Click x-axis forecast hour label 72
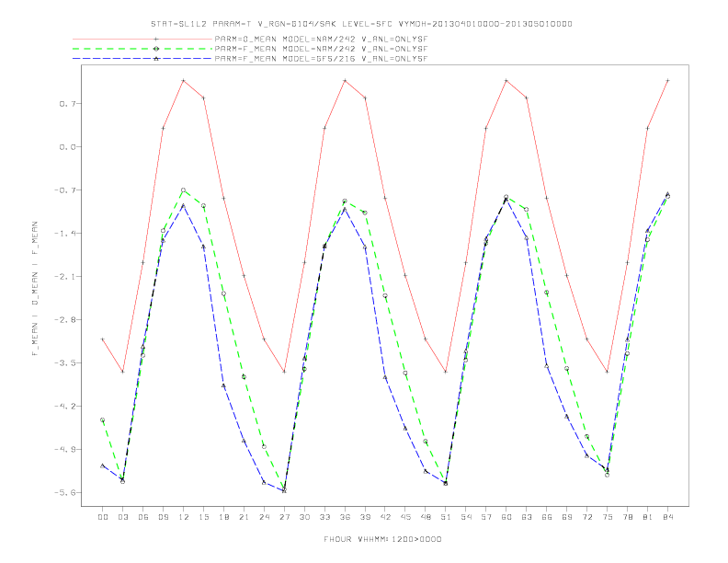Viewport: 728px width, 563px height. [586, 517]
